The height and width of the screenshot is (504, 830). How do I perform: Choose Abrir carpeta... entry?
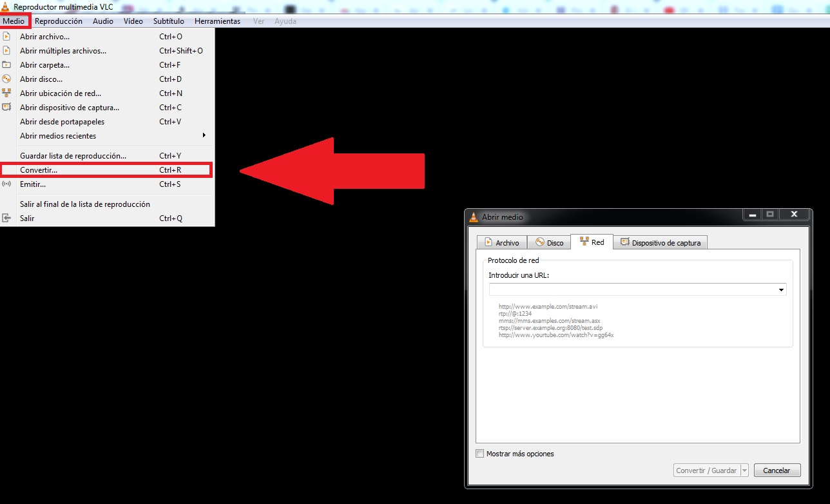(107, 65)
